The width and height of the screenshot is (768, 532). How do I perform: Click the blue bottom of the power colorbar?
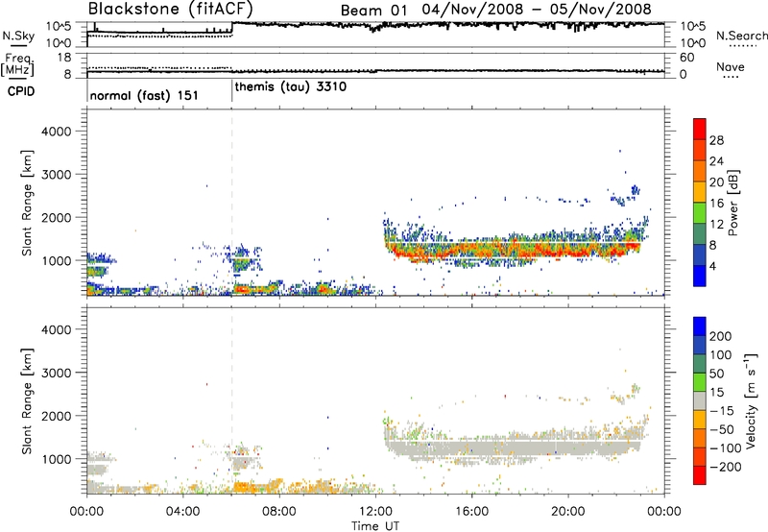click(700, 276)
